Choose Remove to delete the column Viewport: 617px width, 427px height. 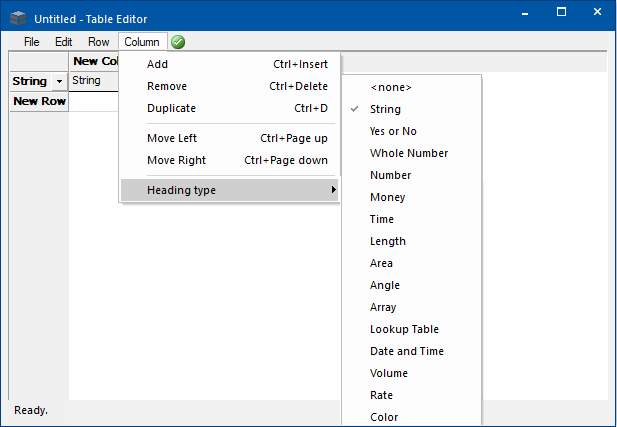pyautogui.click(x=166, y=86)
